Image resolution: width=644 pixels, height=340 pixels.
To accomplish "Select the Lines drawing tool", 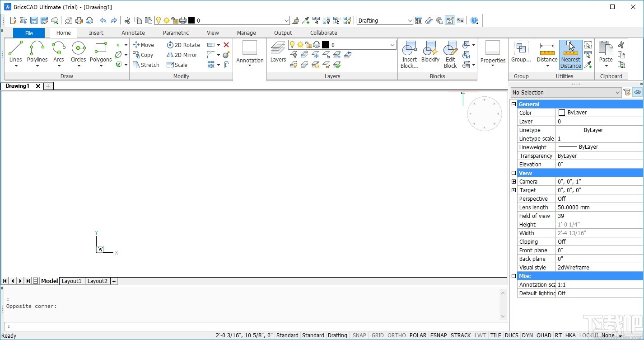I will (15, 53).
